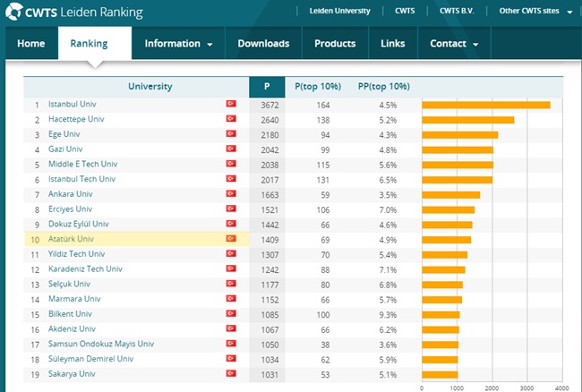Image resolution: width=582 pixels, height=392 pixels.
Task: Open the Ege Univ link
Action: [64, 134]
